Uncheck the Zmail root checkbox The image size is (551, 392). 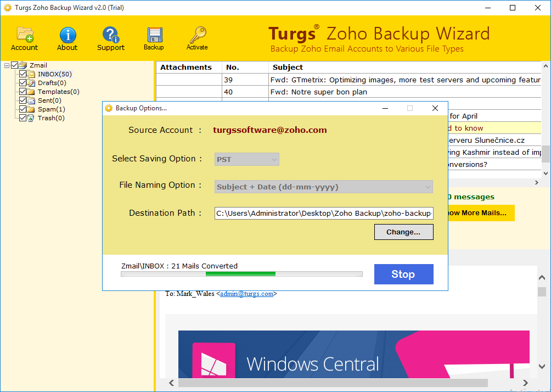click(14, 65)
